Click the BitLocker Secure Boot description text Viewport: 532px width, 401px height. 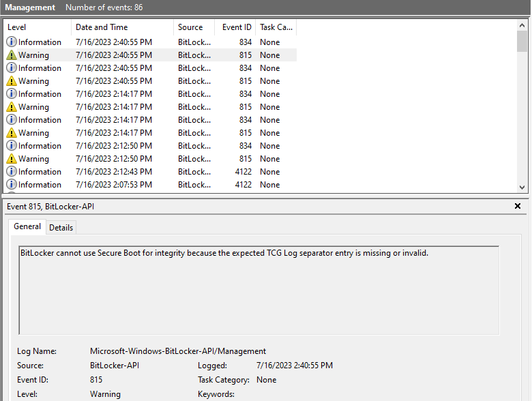(224, 253)
